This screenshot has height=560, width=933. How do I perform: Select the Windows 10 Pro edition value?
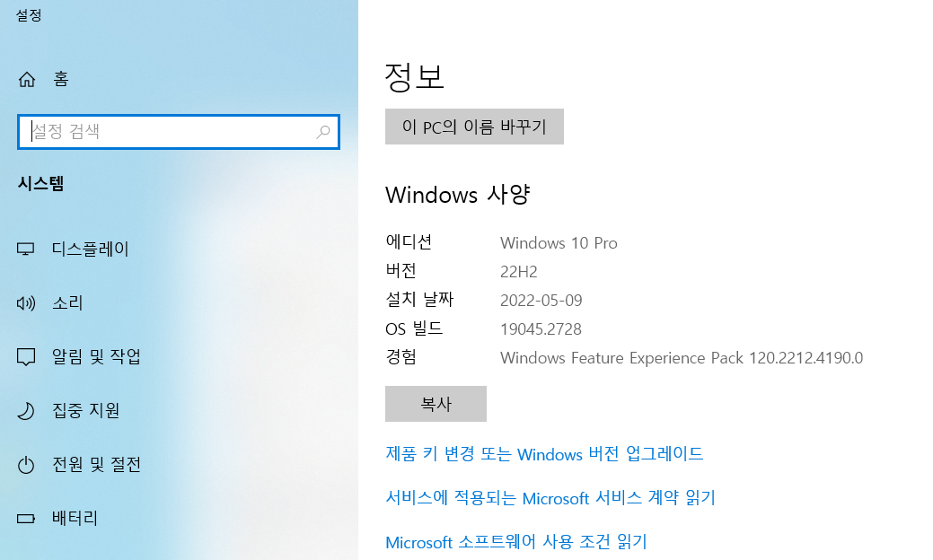(559, 243)
